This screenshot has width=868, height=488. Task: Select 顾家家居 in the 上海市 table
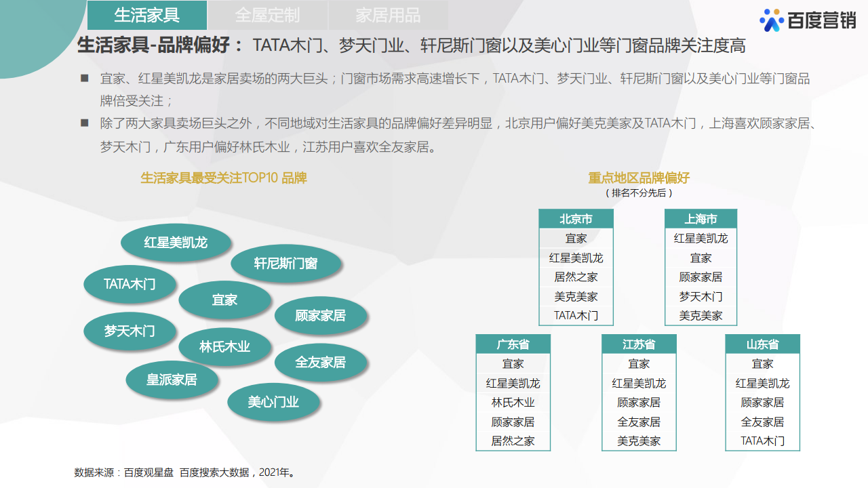click(x=701, y=277)
